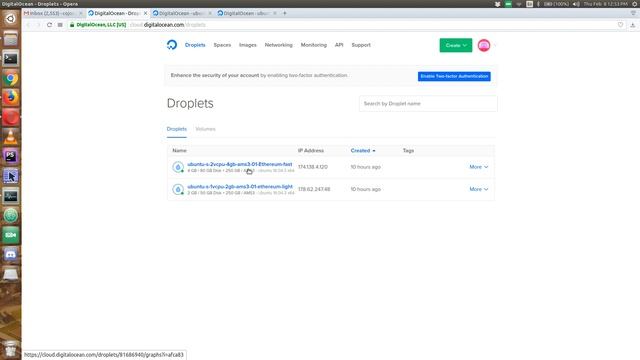The image size is (640, 360).
Task: Go back using the browser back arrow
Action: tap(28, 25)
